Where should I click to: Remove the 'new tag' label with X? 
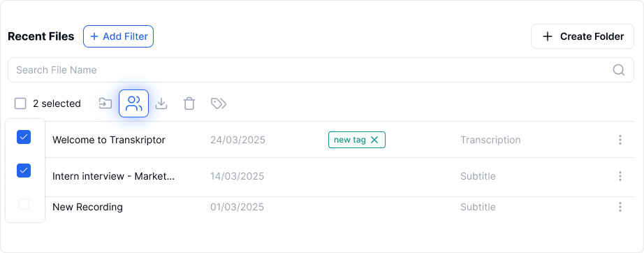click(x=374, y=140)
